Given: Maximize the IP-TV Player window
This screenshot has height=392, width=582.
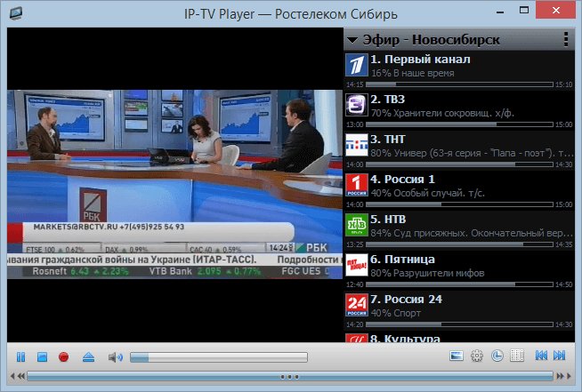Looking at the screenshot, I should pos(524,10).
